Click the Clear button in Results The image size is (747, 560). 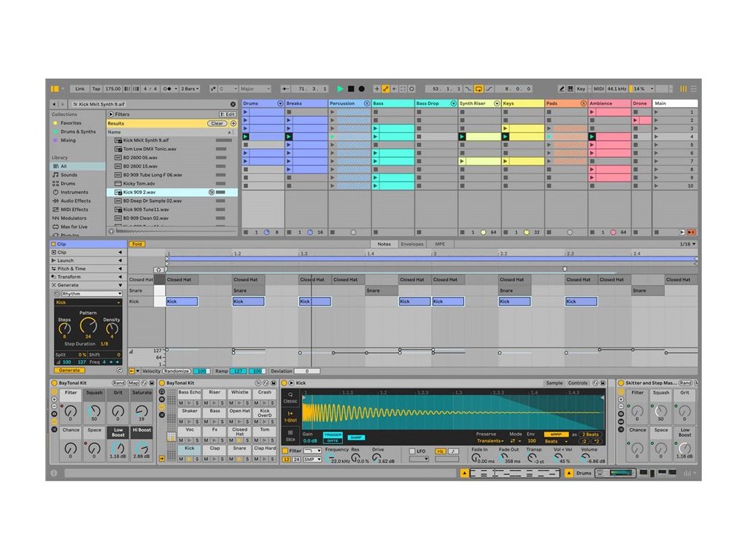[217, 124]
